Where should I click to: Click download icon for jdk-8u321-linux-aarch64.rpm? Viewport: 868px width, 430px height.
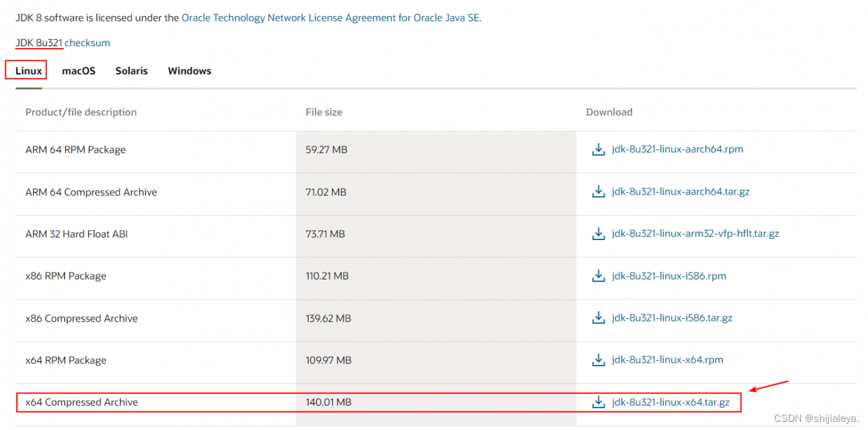point(598,150)
